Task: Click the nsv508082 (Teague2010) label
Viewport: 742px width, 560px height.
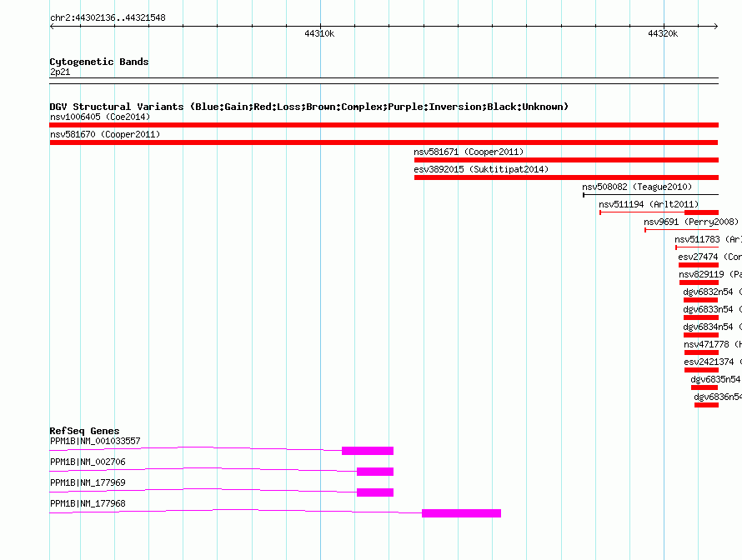Action: (x=637, y=187)
